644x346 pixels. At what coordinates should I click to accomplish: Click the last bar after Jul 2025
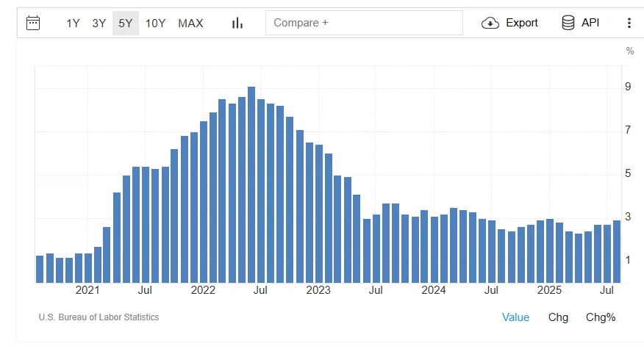(x=617, y=251)
